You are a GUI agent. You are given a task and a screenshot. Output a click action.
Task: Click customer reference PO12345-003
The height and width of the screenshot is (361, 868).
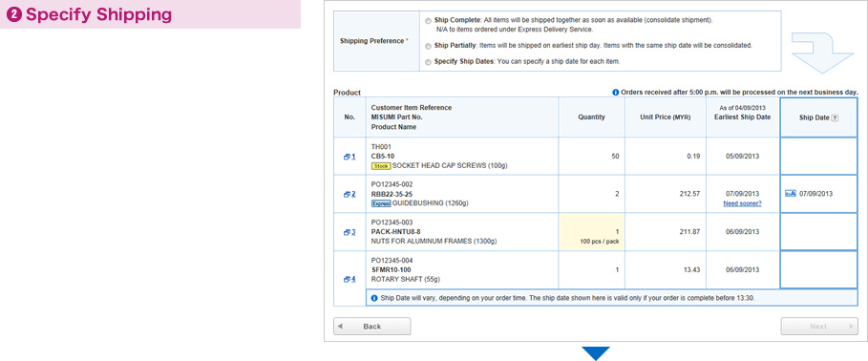[392, 223]
